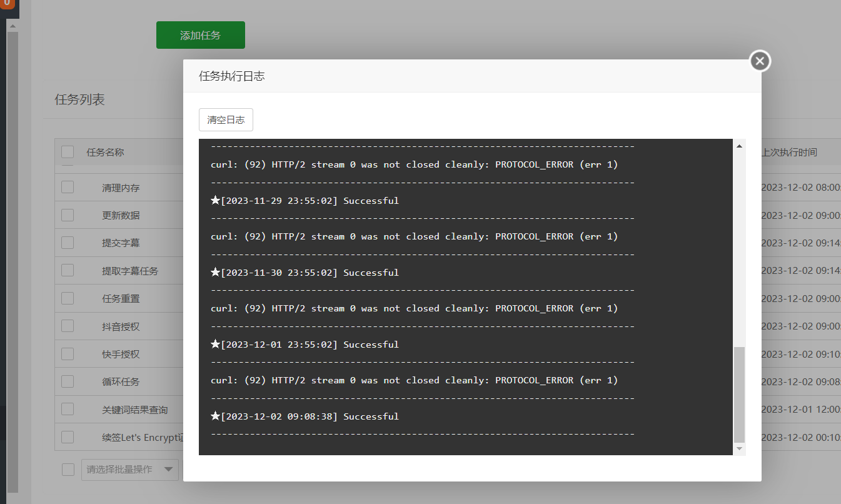Click the 2023-11-29 23:55:02 Successful log line

[x=305, y=201]
